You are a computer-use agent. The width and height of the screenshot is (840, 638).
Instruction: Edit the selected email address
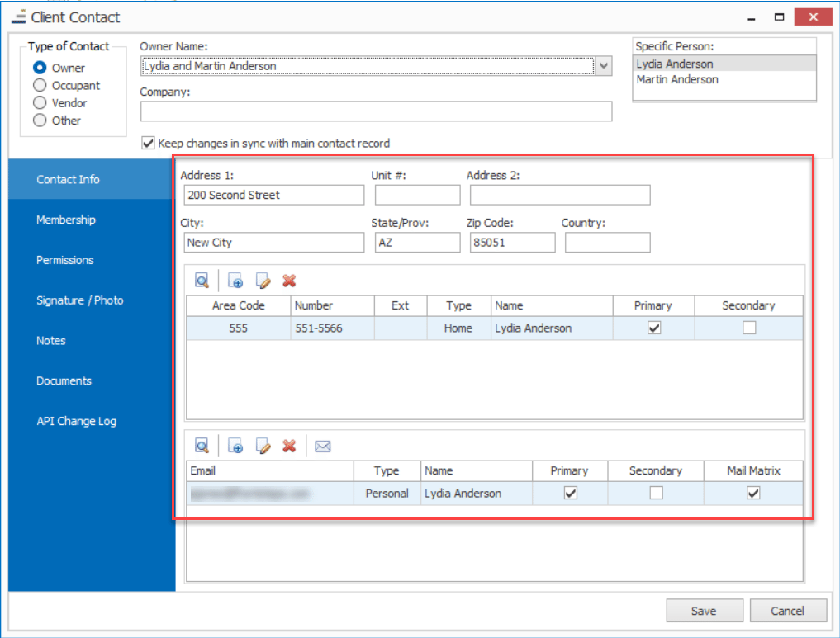tap(263, 446)
